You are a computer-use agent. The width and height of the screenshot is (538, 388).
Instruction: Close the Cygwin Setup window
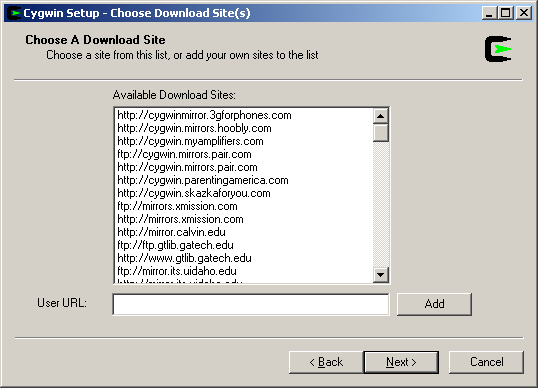[524, 13]
